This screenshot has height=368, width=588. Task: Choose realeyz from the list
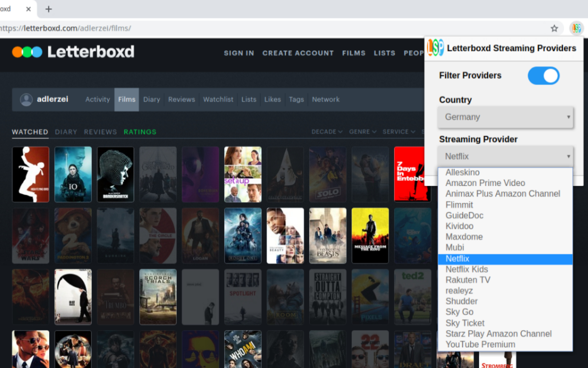click(x=505, y=291)
